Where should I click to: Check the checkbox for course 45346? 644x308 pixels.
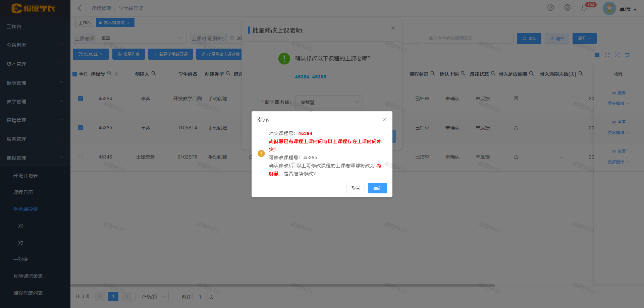pos(80,157)
